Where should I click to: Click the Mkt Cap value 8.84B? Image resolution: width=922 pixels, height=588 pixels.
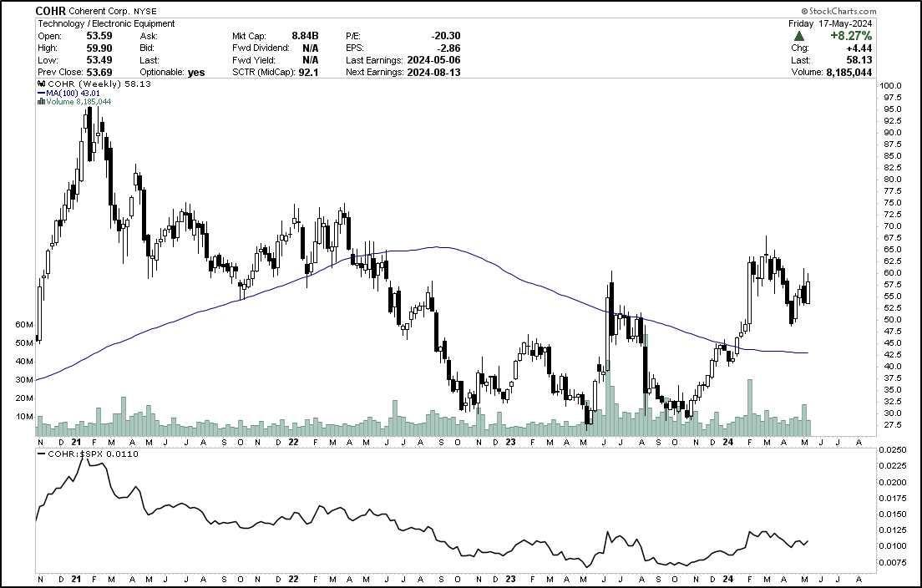pyautogui.click(x=305, y=36)
